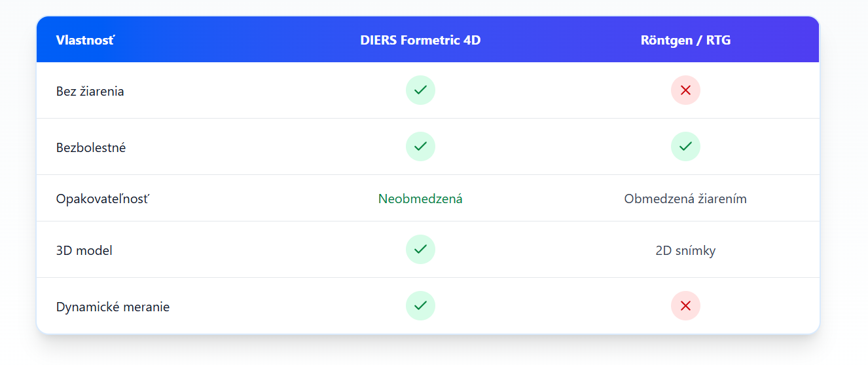The image size is (868, 365).
Task: Click empty page background below the table
Action: 432,353
